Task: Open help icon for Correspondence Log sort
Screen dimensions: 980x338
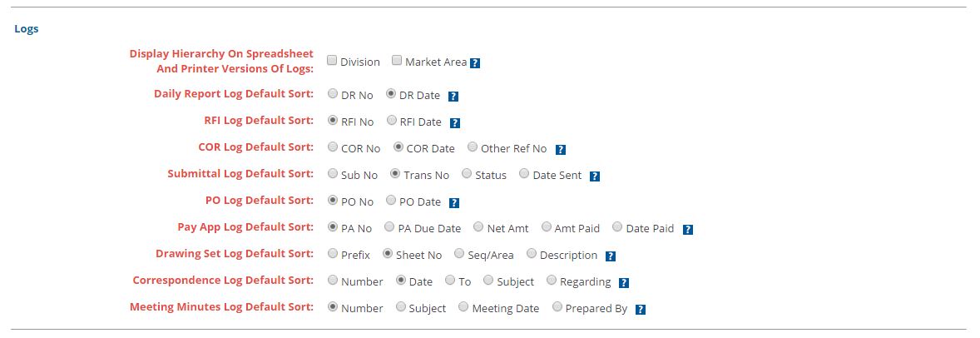Action: 624,283
